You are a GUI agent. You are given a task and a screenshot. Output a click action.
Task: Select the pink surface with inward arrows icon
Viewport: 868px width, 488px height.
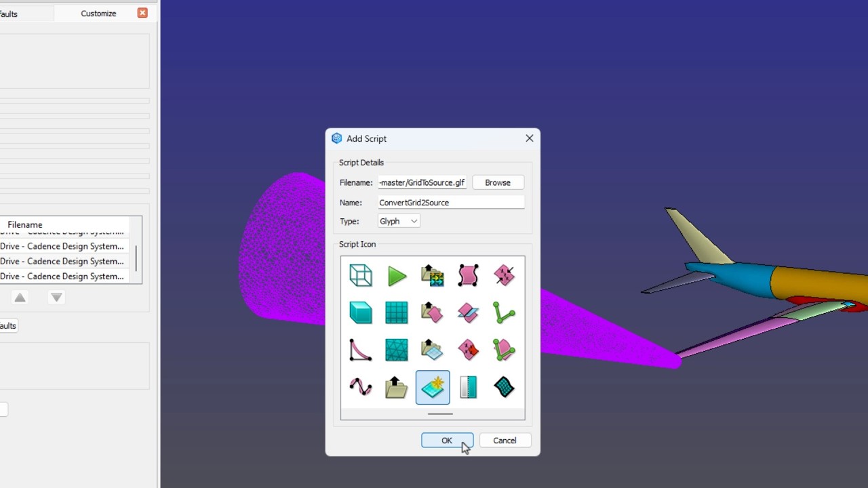505,276
